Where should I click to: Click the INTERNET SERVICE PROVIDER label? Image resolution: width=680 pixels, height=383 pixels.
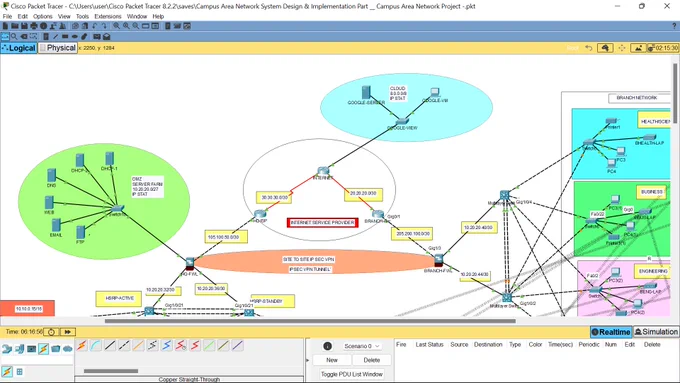tap(323, 223)
